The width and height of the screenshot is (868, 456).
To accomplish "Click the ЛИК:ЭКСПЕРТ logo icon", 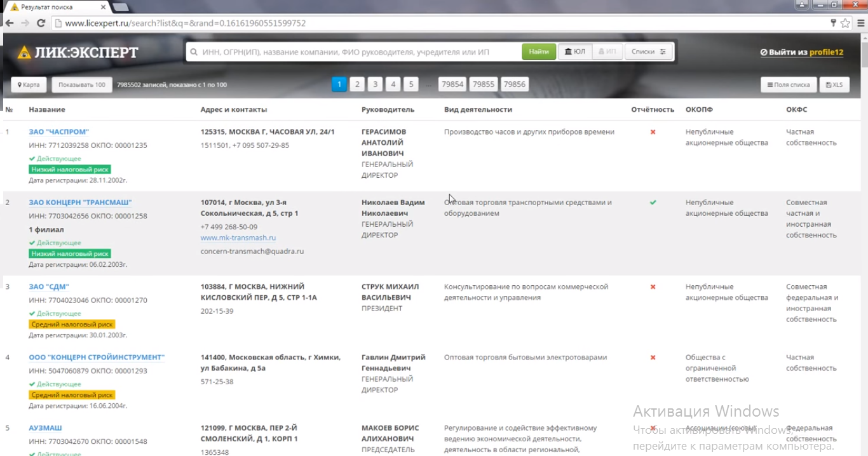I will (x=24, y=52).
